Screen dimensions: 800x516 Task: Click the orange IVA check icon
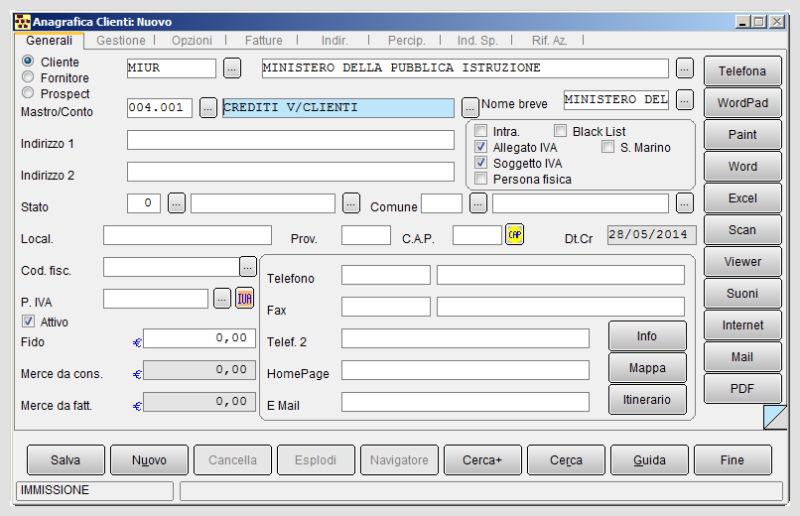point(244,299)
